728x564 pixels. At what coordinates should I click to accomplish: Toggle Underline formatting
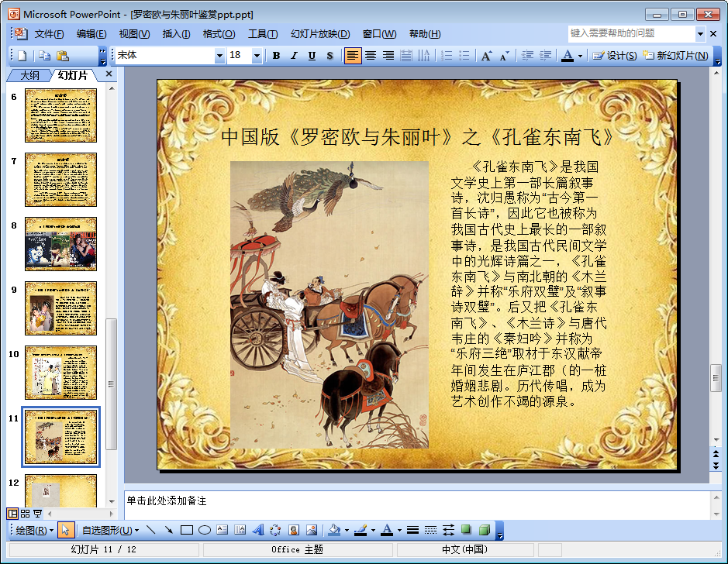[312, 56]
